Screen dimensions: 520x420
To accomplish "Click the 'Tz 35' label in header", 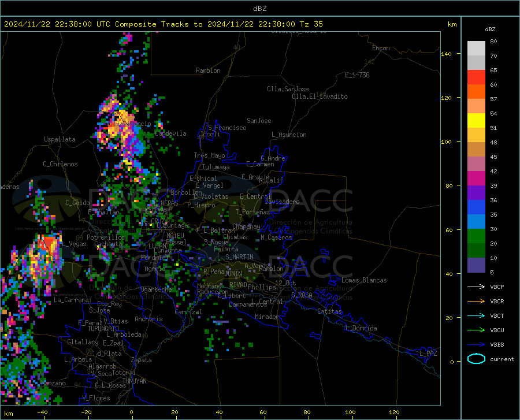I will click(311, 24).
